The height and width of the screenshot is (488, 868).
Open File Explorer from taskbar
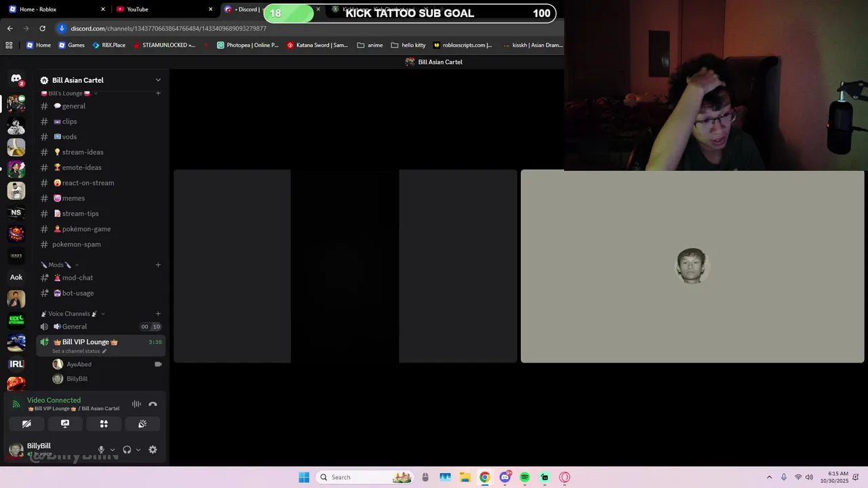pos(465,477)
